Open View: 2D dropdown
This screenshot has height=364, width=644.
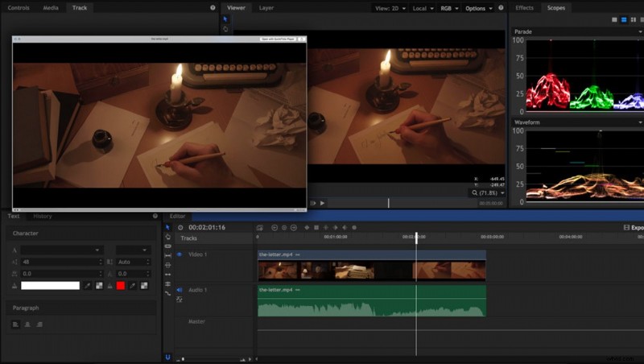point(390,8)
